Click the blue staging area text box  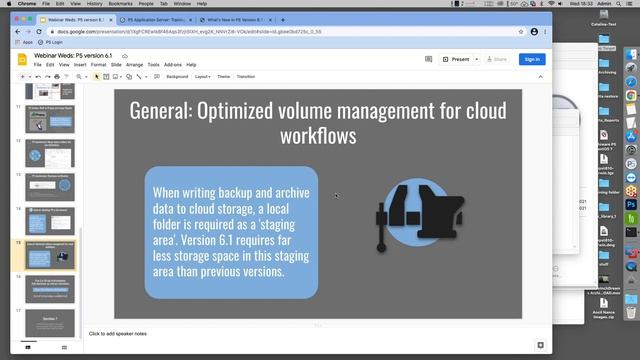coord(231,232)
